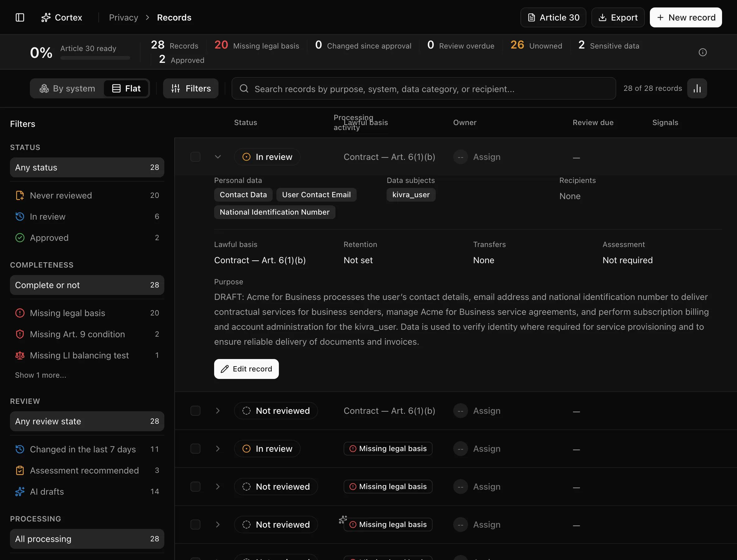Click the Missing legal basis alert icon in filters

20,313
